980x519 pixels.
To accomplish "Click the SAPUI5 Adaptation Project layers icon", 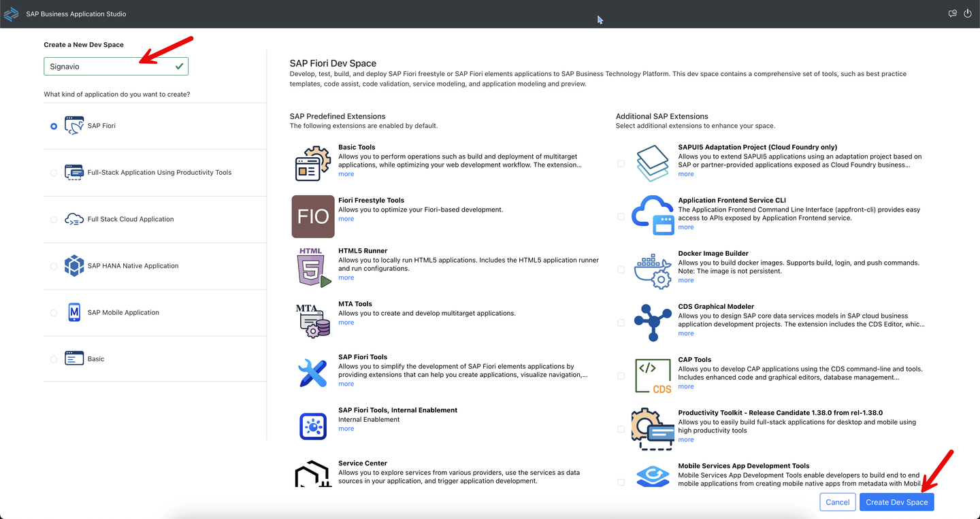I will pos(653,163).
